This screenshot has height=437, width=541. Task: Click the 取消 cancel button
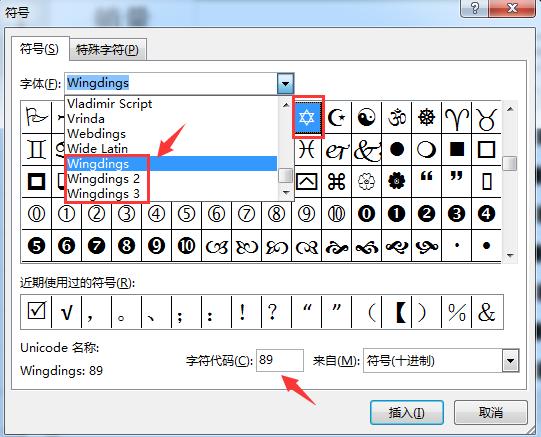[491, 412]
